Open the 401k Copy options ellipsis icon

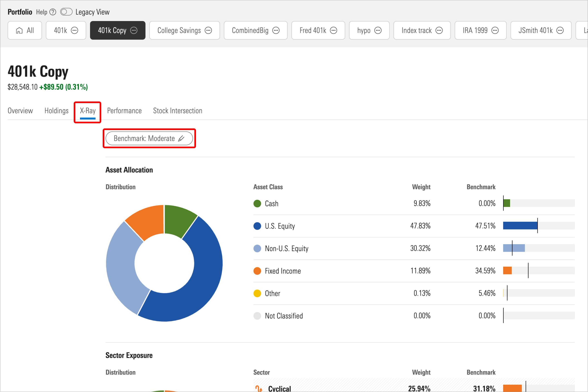(x=134, y=30)
